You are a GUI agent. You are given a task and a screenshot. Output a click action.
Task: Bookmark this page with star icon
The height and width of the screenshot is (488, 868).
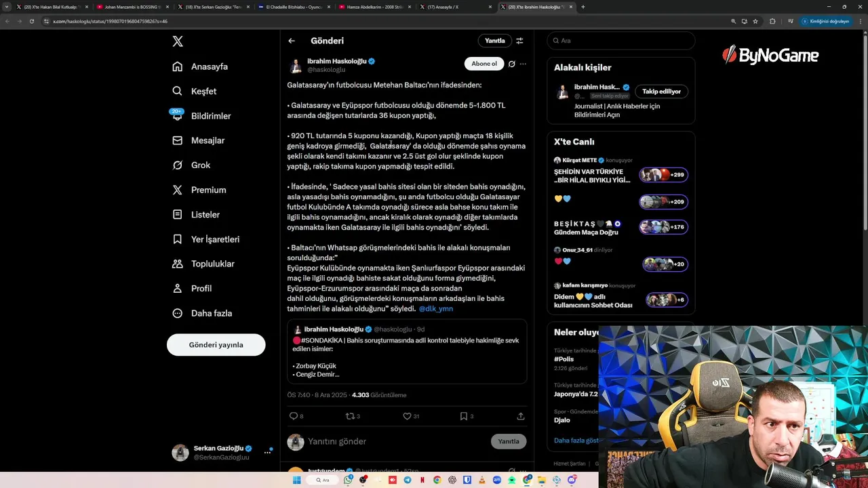click(x=755, y=21)
